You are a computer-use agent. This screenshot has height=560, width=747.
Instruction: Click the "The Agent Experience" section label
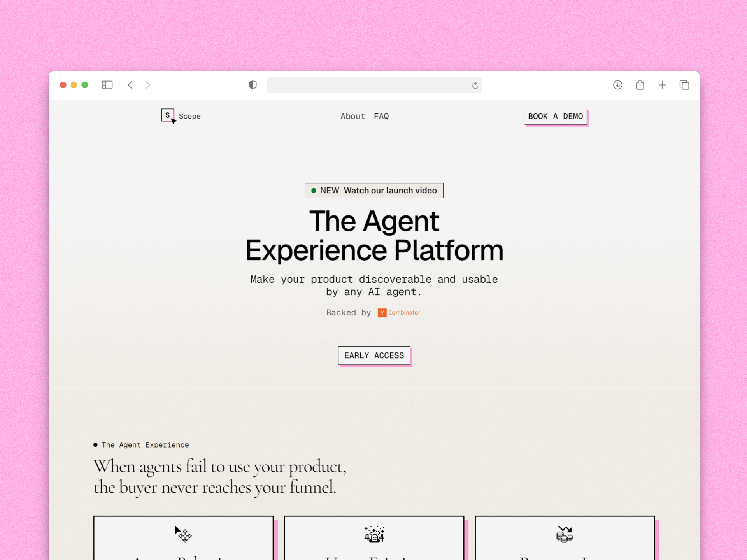145,445
